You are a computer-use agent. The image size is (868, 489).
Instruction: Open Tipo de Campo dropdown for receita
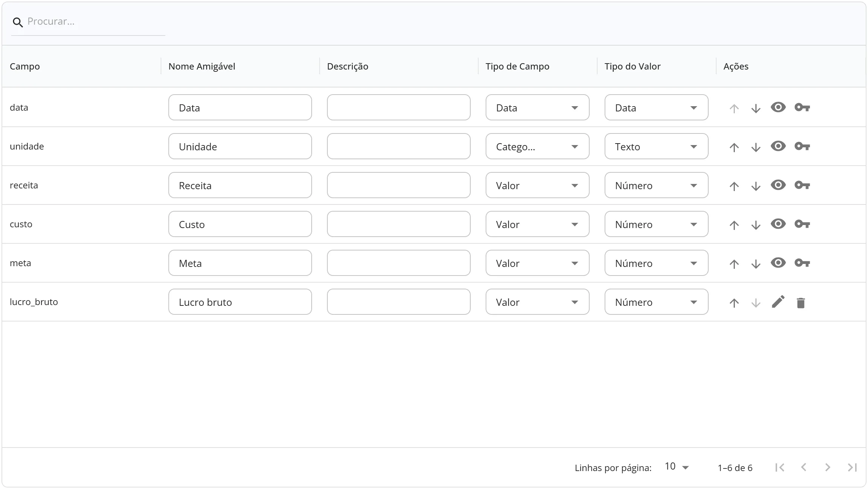pos(538,185)
